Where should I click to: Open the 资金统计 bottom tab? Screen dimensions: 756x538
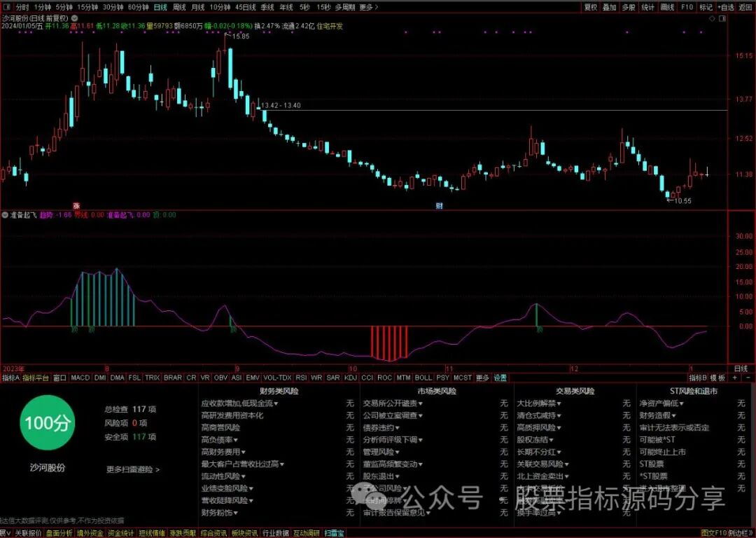pyautogui.click(x=120, y=533)
